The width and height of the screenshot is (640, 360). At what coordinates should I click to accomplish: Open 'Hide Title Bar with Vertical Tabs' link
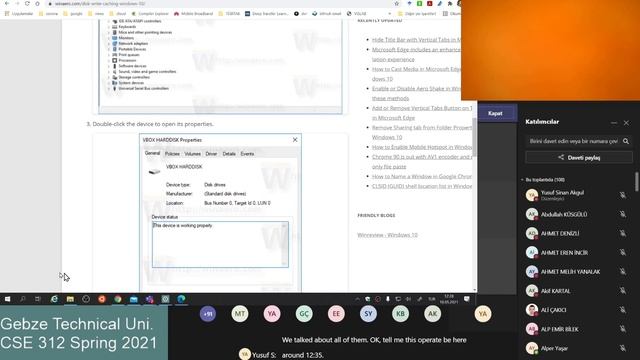416,40
